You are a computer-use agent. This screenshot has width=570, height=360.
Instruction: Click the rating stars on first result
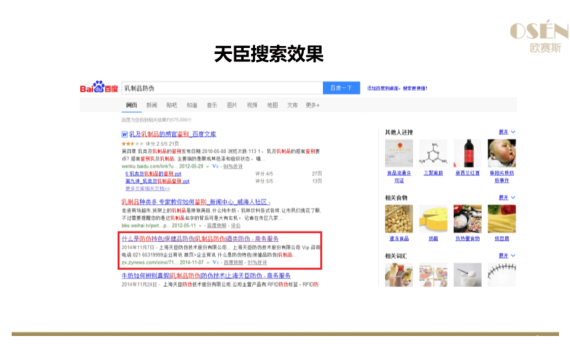coord(132,144)
